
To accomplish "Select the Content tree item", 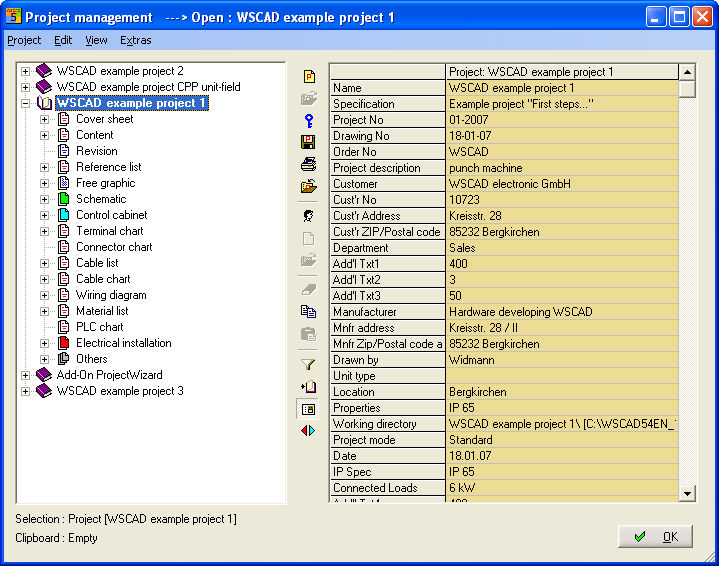I will click(94, 135).
